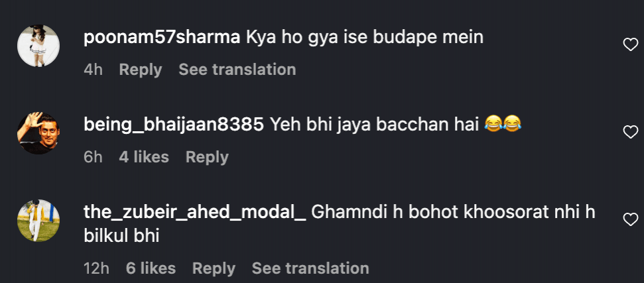644x283 pixels.
Task: Open the being_bhaijaan8385 username link
Action: (174, 125)
